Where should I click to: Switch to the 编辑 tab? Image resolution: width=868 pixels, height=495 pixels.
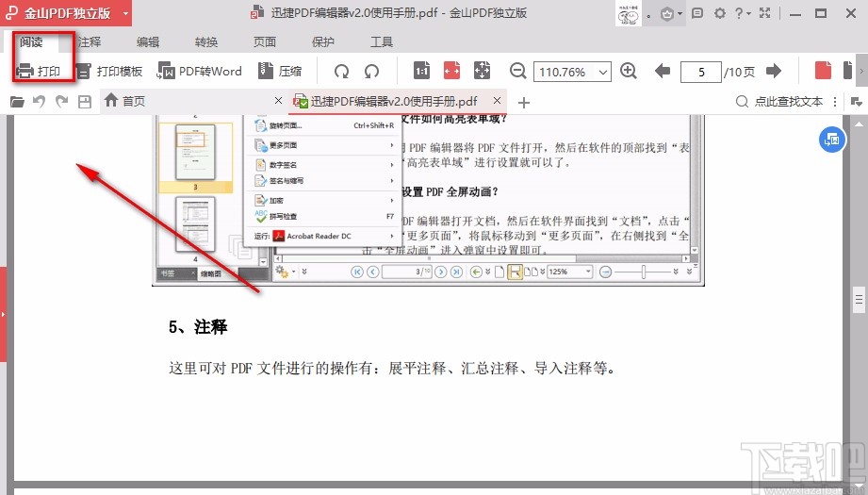click(x=148, y=42)
